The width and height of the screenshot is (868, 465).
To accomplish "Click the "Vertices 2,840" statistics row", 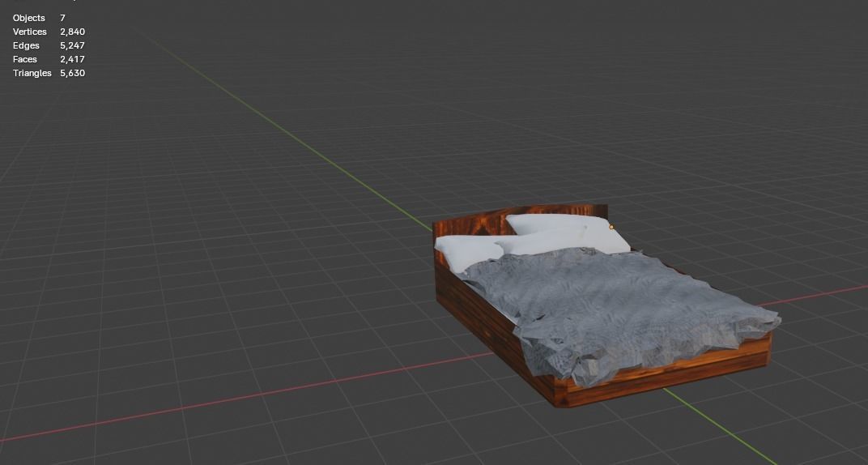I will pyautogui.click(x=49, y=32).
